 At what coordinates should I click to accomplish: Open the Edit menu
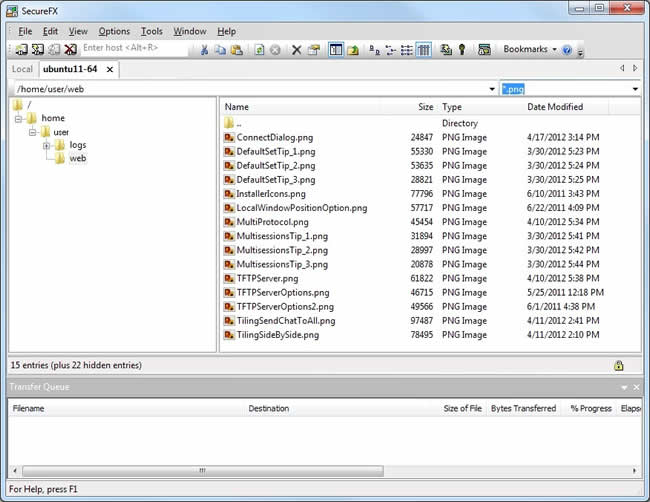[x=50, y=32]
